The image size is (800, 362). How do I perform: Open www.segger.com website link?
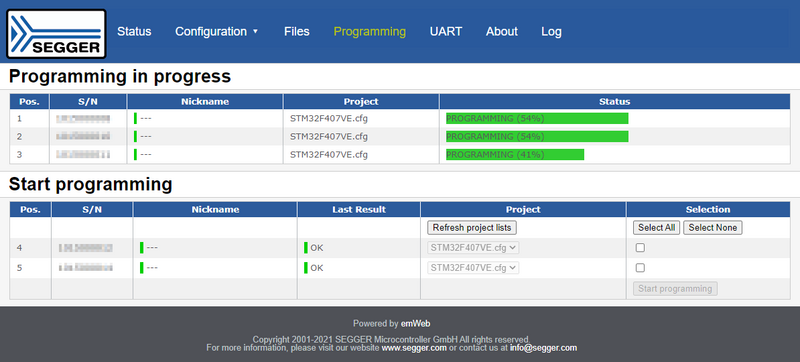414,348
